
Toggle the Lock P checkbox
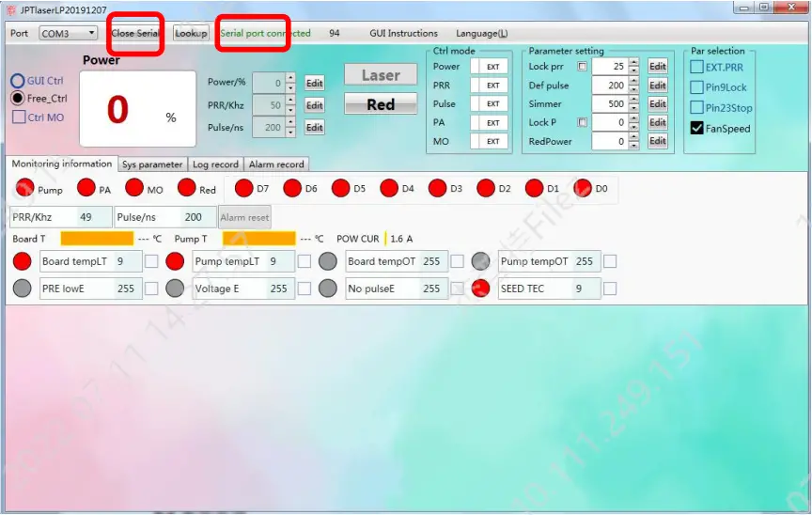coord(583,122)
